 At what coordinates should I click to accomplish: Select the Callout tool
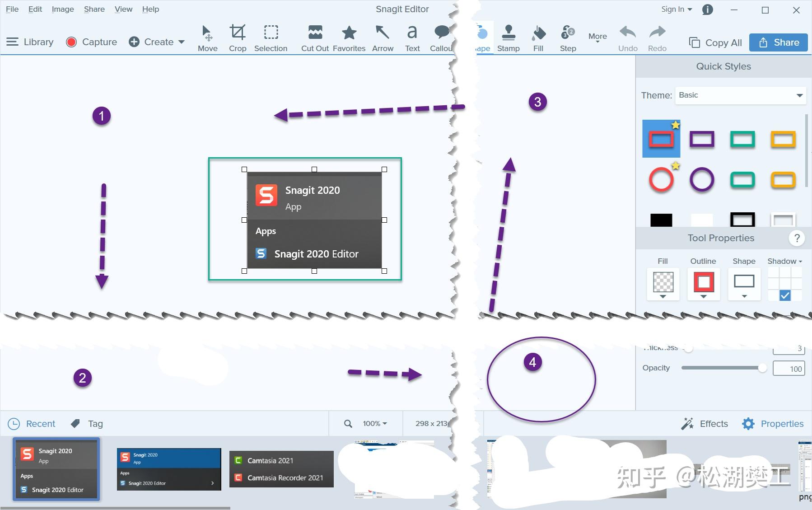(441, 38)
